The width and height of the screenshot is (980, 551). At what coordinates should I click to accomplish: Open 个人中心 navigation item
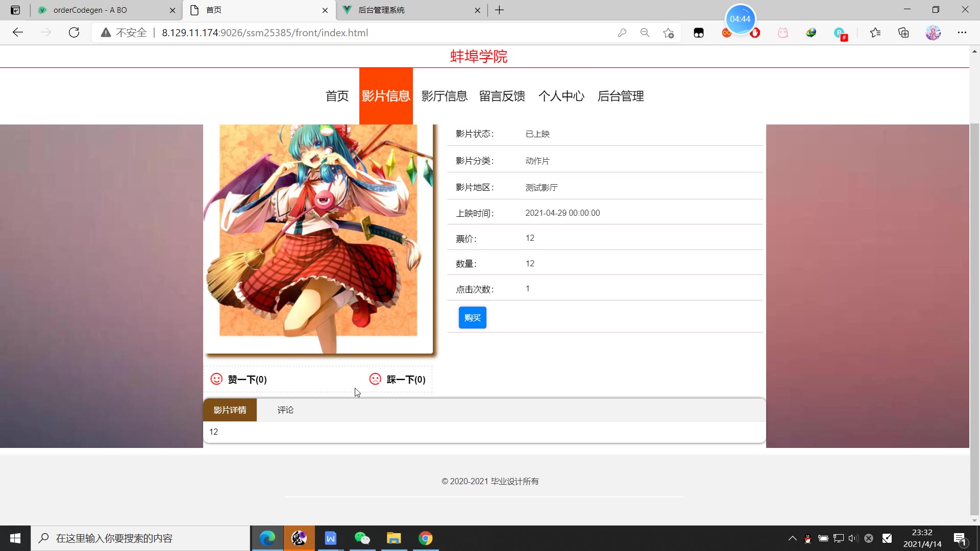tap(561, 96)
